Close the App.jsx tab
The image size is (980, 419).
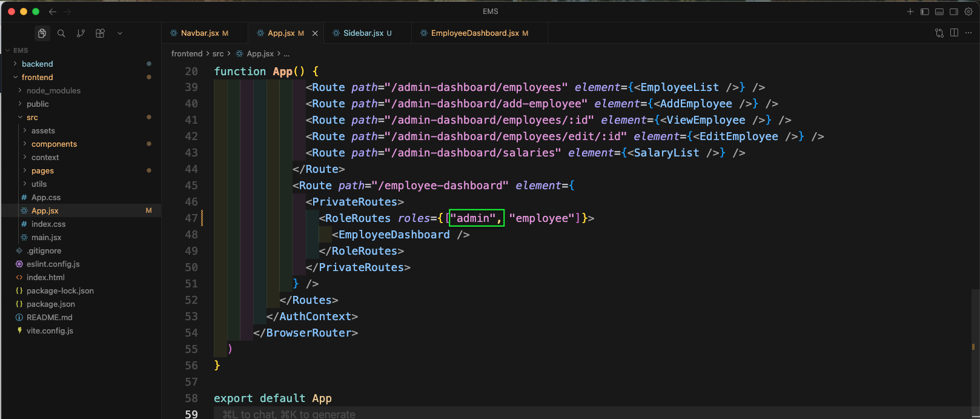(x=315, y=33)
